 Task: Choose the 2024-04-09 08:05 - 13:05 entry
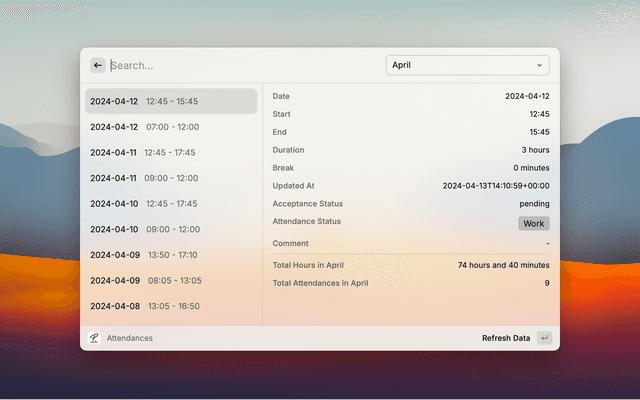click(170, 281)
